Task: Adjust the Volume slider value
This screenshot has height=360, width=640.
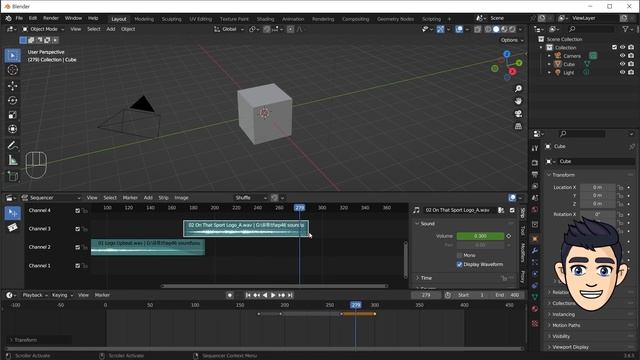Action: pyautogui.click(x=480, y=236)
